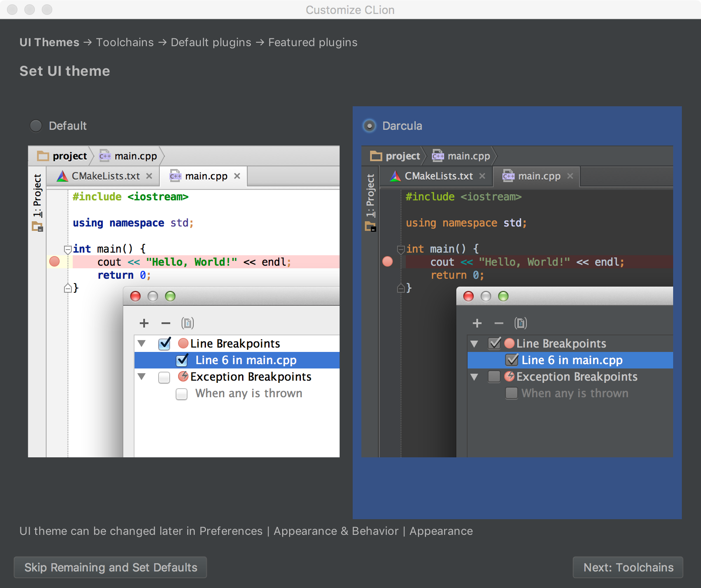This screenshot has width=701, height=588.
Task: Toggle Line Breakpoints checkbox in Darcula preview
Action: [495, 343]
